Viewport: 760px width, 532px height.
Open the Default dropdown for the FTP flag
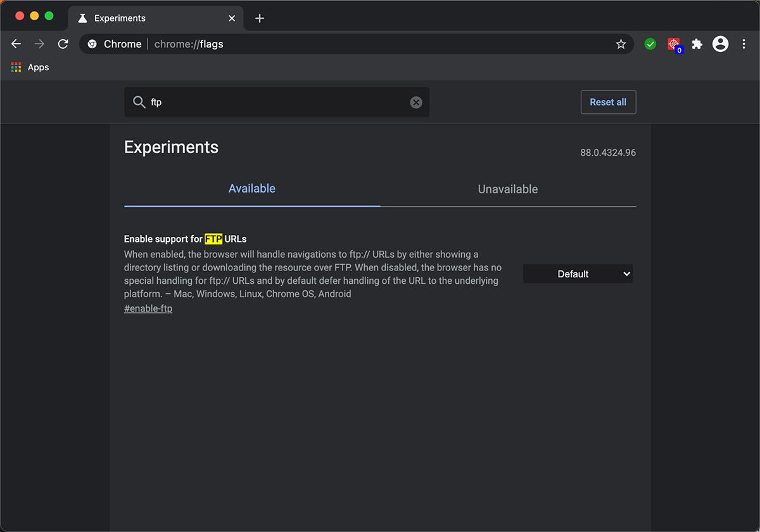[x=578, y=274]
